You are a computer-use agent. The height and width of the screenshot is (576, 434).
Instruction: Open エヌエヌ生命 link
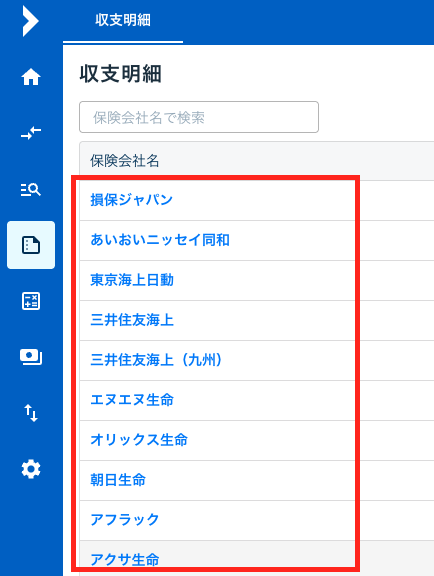(x=132, y=400)
